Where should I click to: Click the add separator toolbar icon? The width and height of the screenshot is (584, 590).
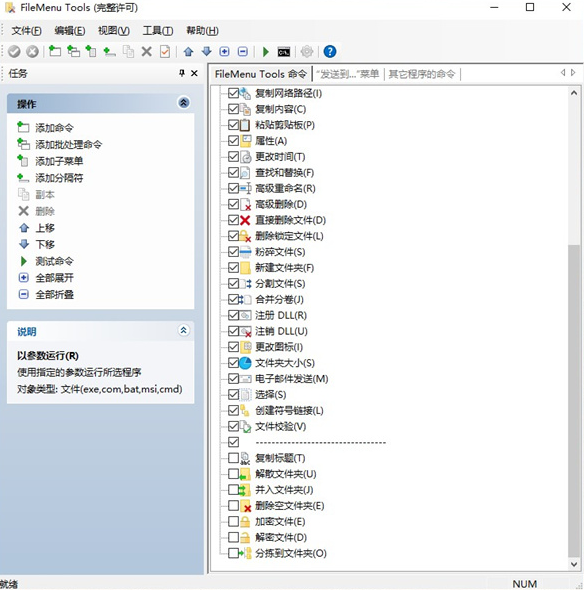pos(110,51)
